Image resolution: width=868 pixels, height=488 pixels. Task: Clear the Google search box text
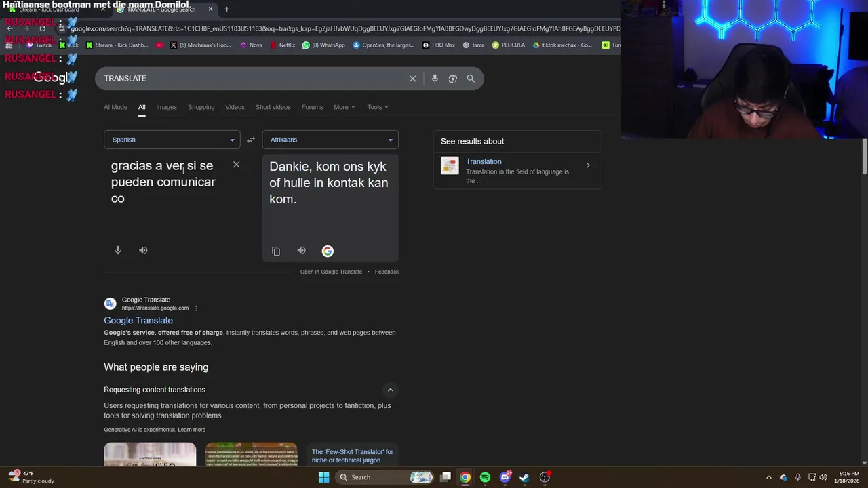(412, 79)
